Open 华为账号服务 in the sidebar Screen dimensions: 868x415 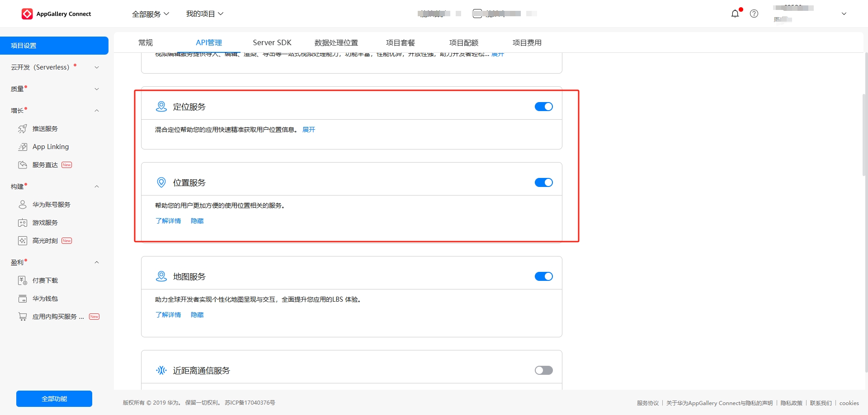(52, 205)
